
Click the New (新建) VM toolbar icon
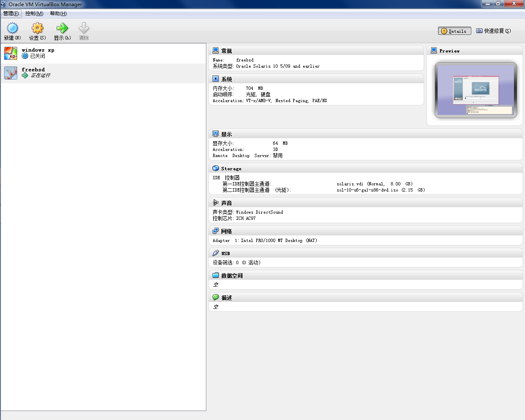(x=13, y=28)
